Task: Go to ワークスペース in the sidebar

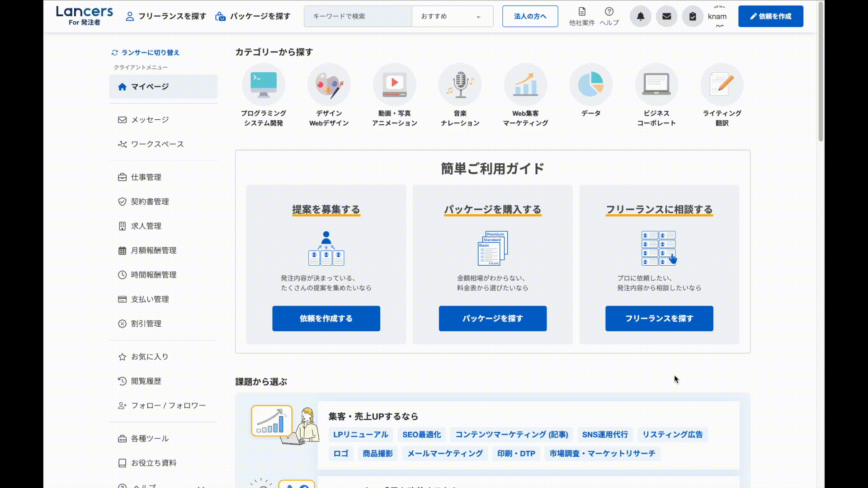Action: [x=157, y=144]
